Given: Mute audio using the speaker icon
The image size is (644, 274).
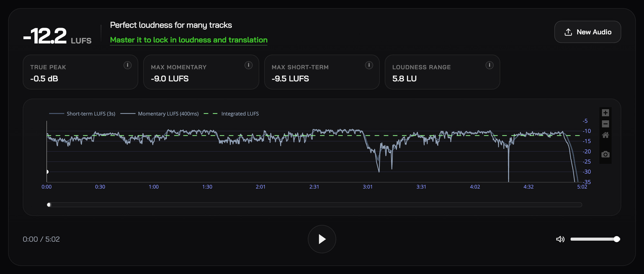Looking at the screenshot, I should click(x=560, y=239).
